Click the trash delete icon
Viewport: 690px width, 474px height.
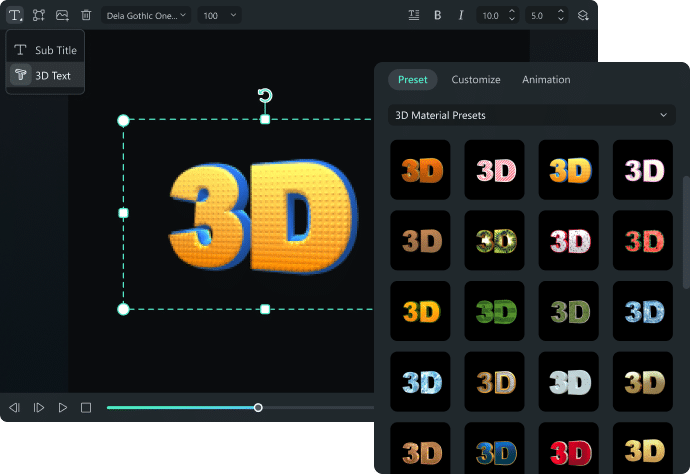[x=86, y=15]
